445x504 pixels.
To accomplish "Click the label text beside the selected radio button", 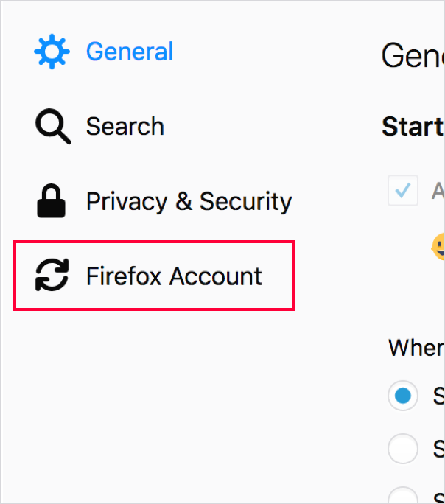I will coord(438,396).
